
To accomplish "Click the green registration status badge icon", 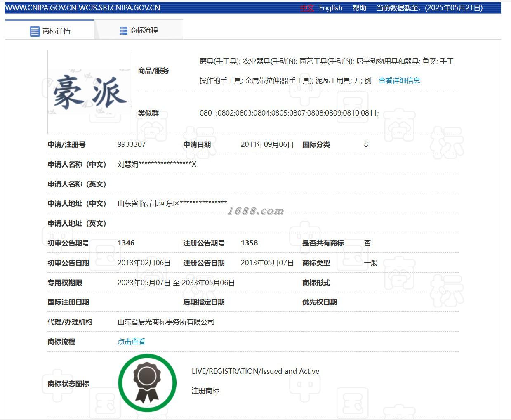I will click(147, 383).
